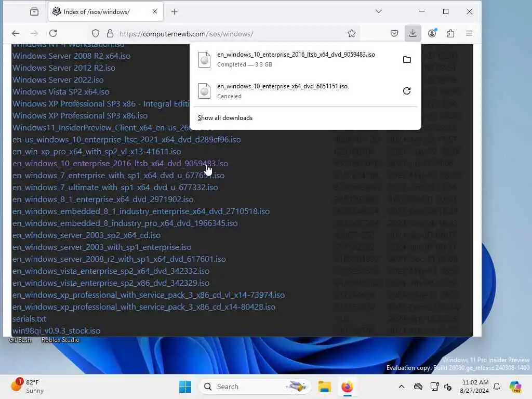
Task: Click the Firefox back arrow button
Action: click(16, 33)
